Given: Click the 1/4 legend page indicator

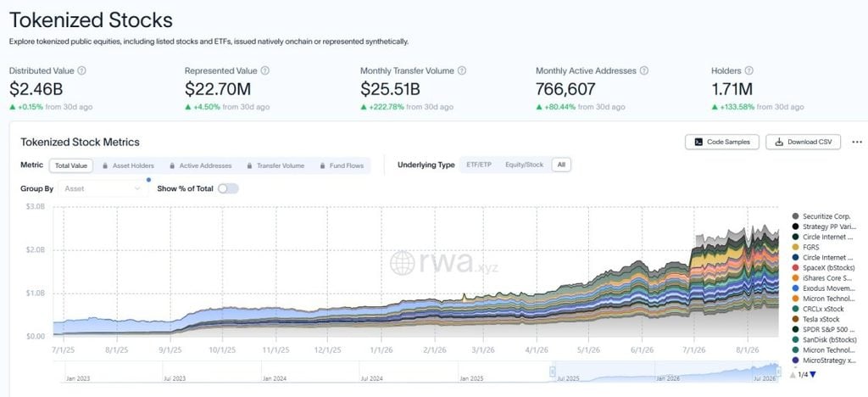Looking at the screenshot, I should coord(802,375).
